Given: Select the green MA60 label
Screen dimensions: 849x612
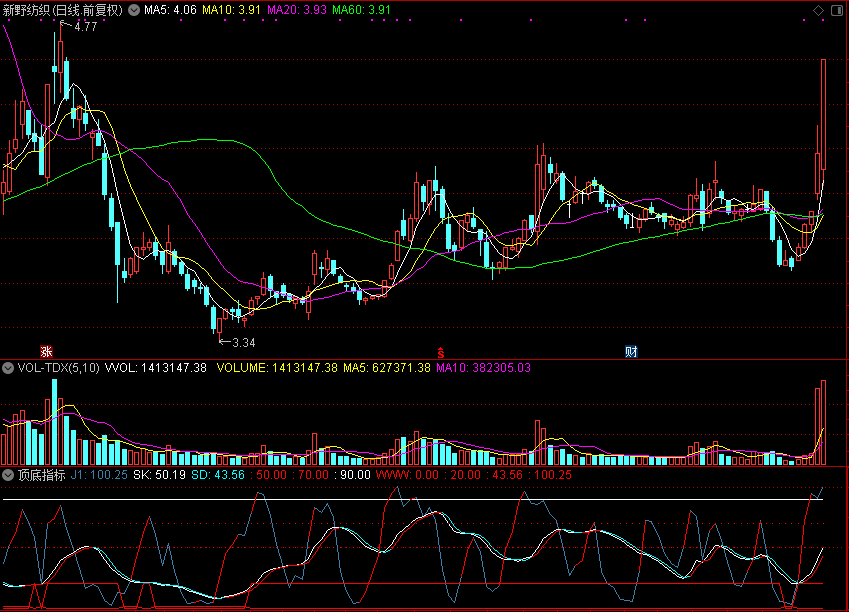Looking at the screenshot, I should (361, 10).
